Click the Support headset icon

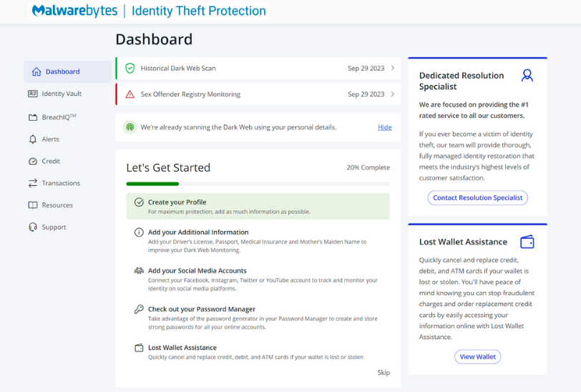click(x=33, y=227)
